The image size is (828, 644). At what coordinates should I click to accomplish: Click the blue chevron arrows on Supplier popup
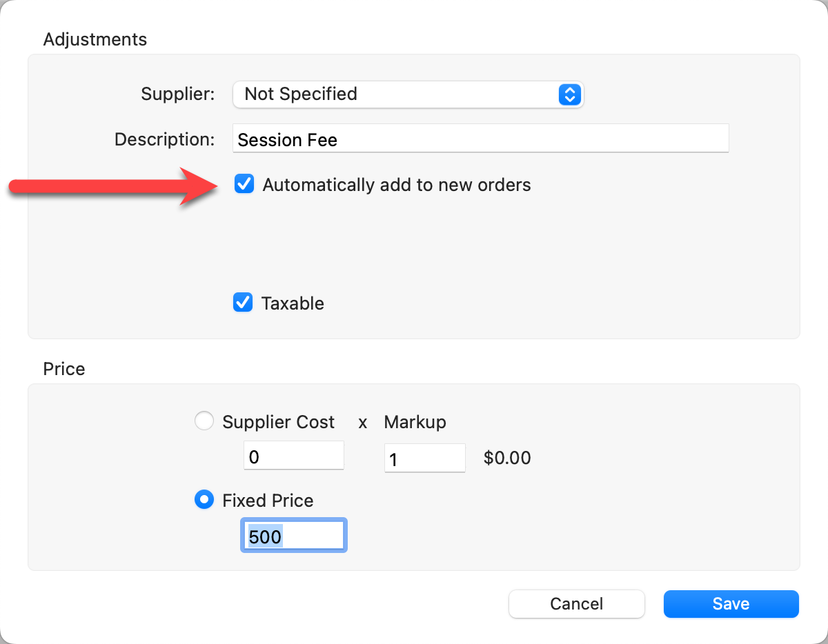[569, 94]
